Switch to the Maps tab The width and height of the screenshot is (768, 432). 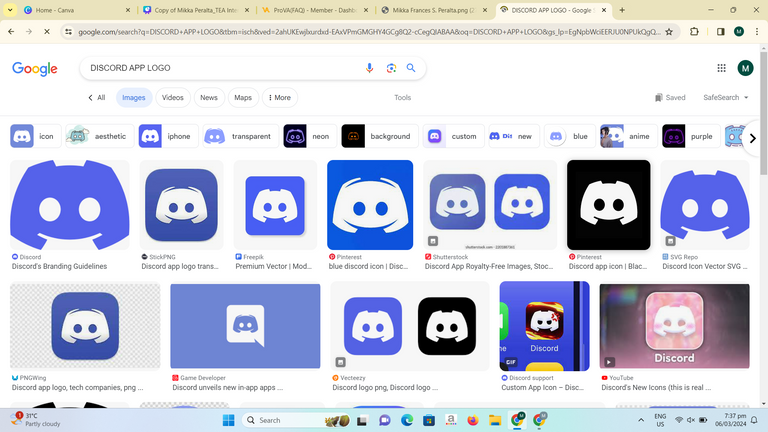[x=243, y=97]
